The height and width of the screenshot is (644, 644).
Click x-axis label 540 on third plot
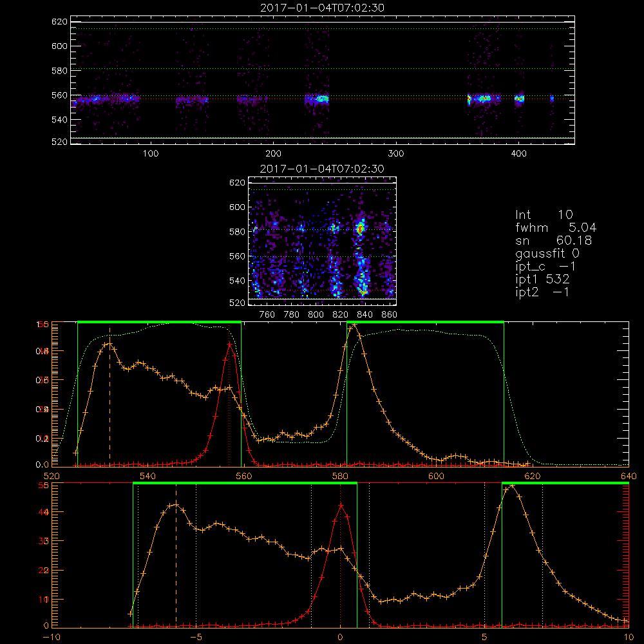148,476
